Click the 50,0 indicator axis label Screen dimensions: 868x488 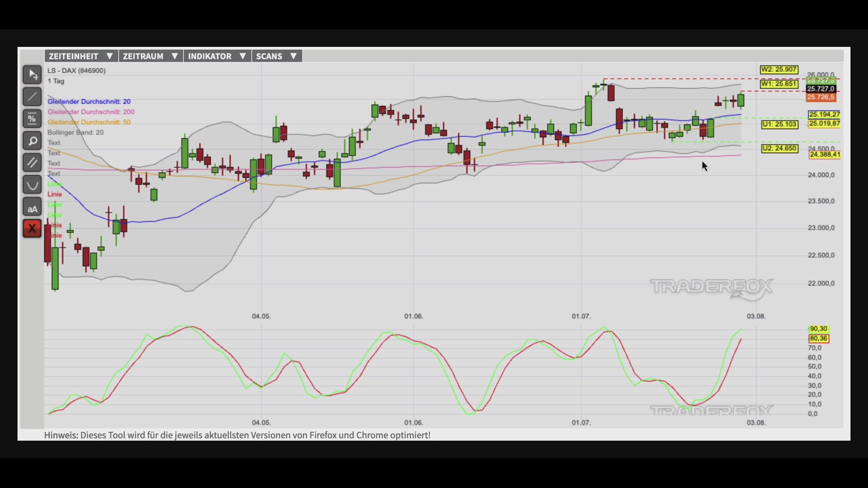tap(815, 366)
